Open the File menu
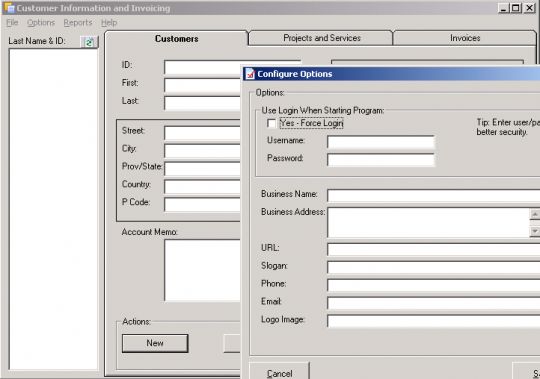The width and height of the screenshot is (540, 379). 12,23
